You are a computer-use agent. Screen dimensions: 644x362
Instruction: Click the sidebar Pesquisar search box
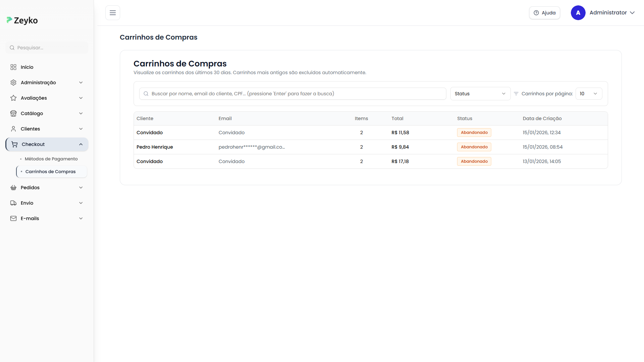pyautogui.click(x=47, y=48)
